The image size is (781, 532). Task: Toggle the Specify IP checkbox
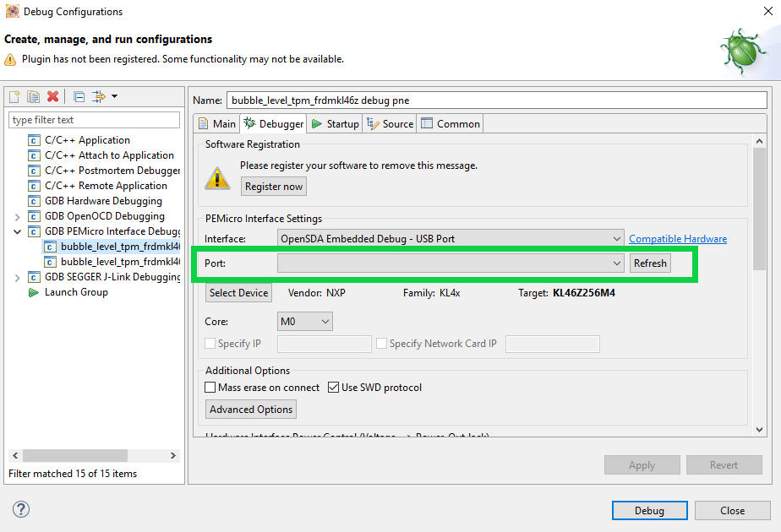click(x=210, y=344)
